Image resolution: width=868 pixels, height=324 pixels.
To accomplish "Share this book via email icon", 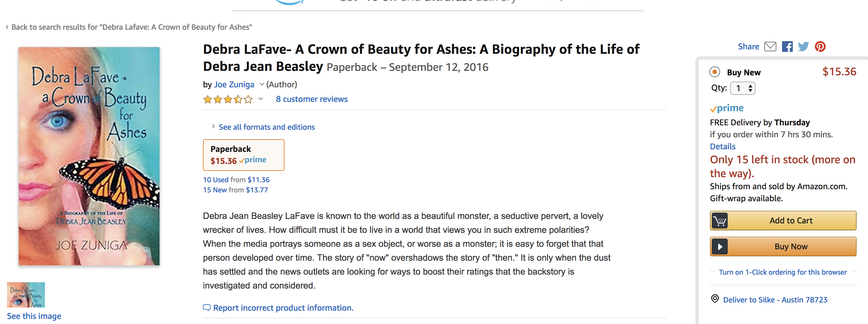I will pos(770,47).
